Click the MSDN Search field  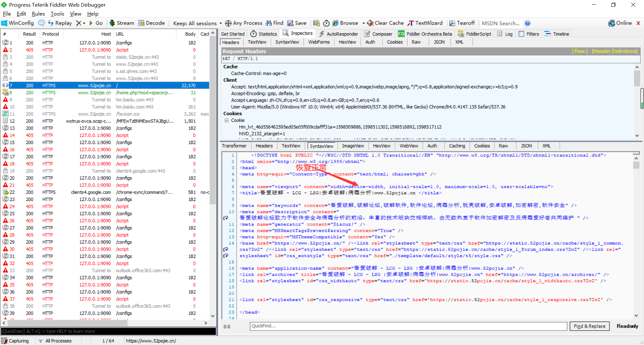point(500,23)
